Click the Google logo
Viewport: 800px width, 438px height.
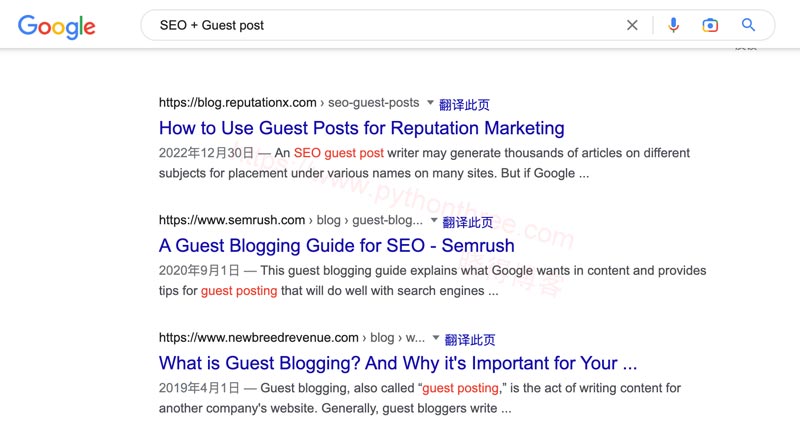point(57,27)
